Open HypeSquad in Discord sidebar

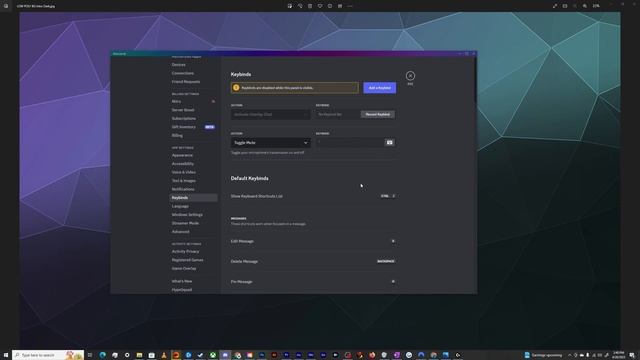point(182,290)
